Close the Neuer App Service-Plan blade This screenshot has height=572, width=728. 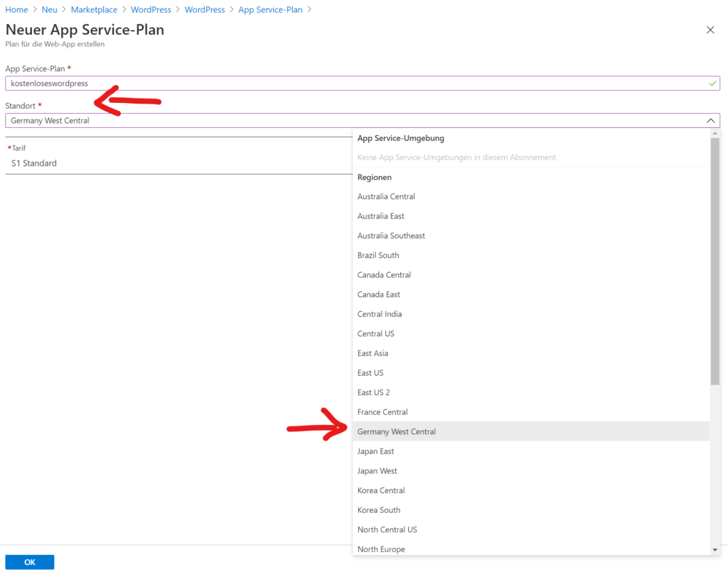pyautogui.click(x=710, y=30)
